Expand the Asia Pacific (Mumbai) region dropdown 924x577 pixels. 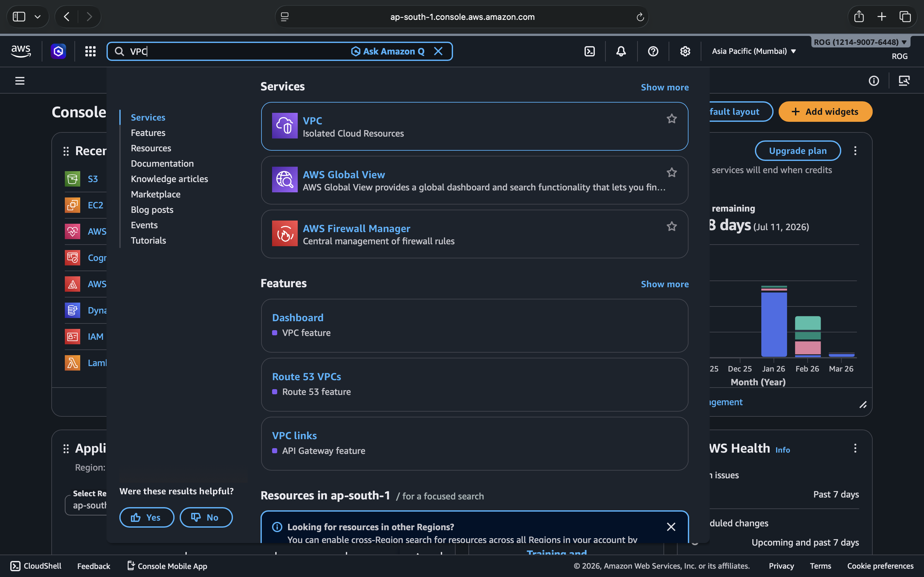tap(754, 51)
